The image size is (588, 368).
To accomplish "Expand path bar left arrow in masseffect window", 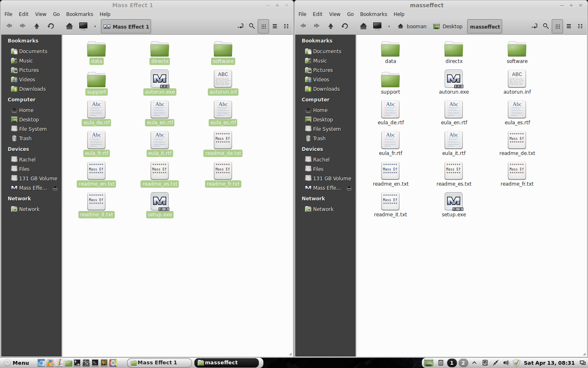I will (x=389, y=27).
